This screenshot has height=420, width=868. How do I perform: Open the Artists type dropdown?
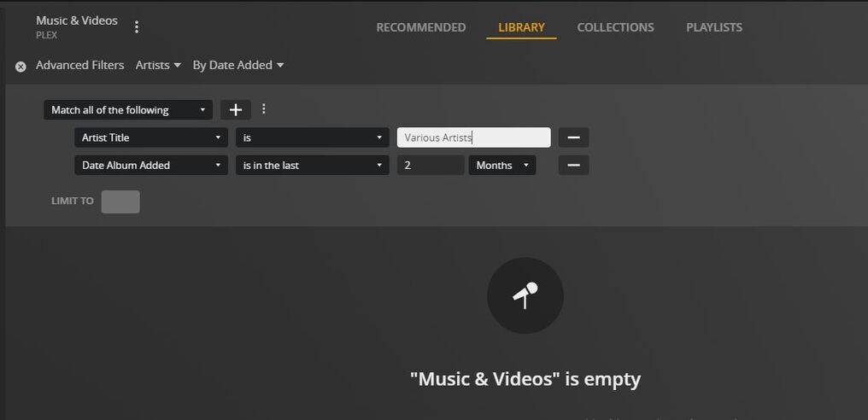(x=158, y=65)
